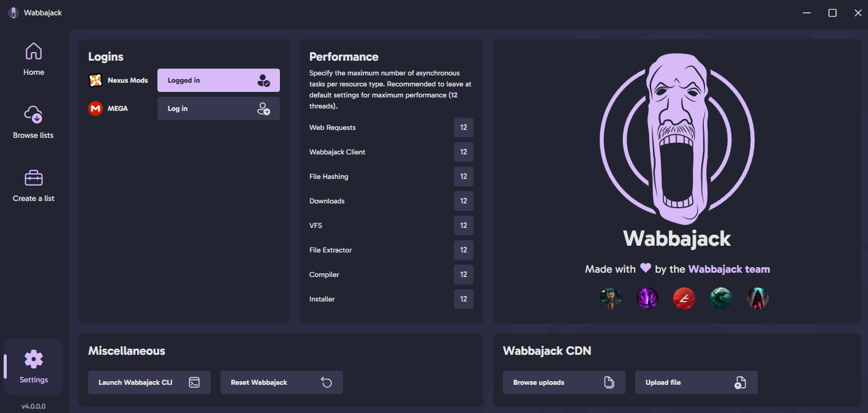Click the Wabbajack team link
868x413 pixels.
(729, 269)
